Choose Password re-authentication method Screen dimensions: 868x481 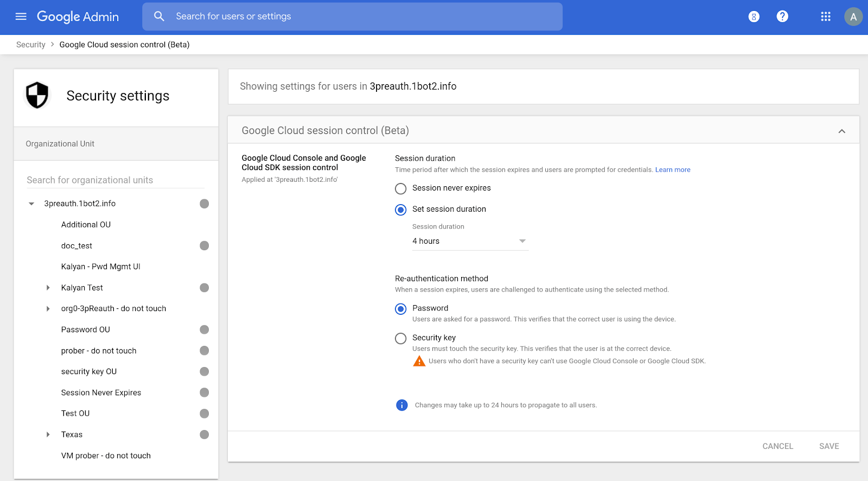point(401,309)
